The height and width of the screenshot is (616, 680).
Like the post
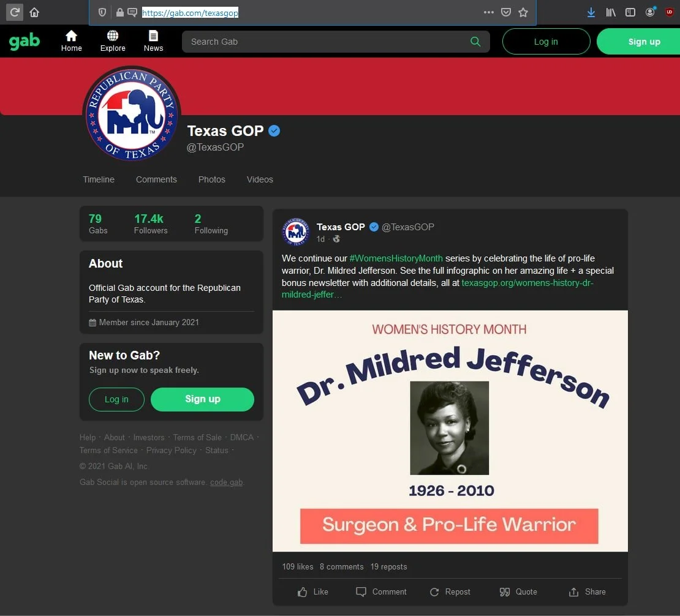click(312, 592)
